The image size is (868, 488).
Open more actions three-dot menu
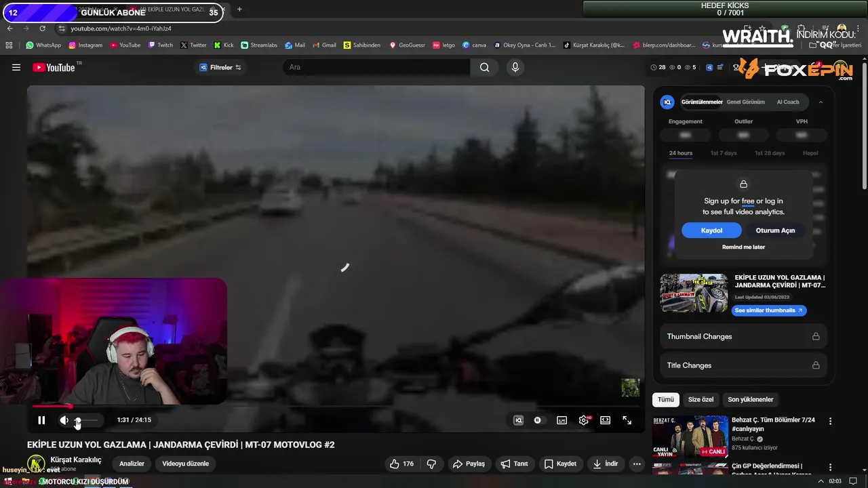tap(637, 464)
